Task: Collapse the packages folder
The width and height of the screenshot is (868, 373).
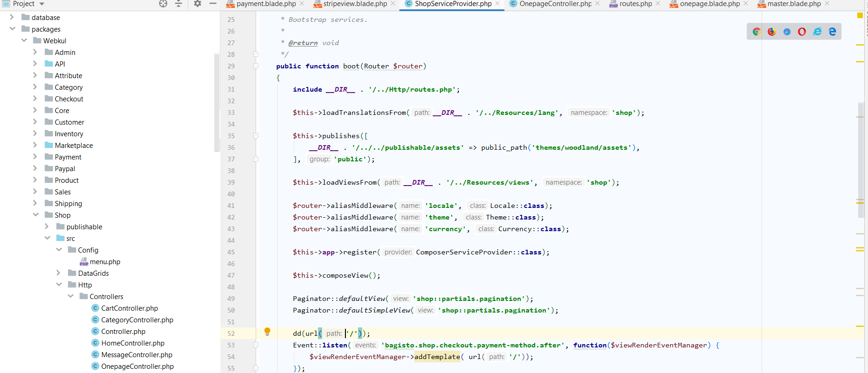Action: point(12,29)
